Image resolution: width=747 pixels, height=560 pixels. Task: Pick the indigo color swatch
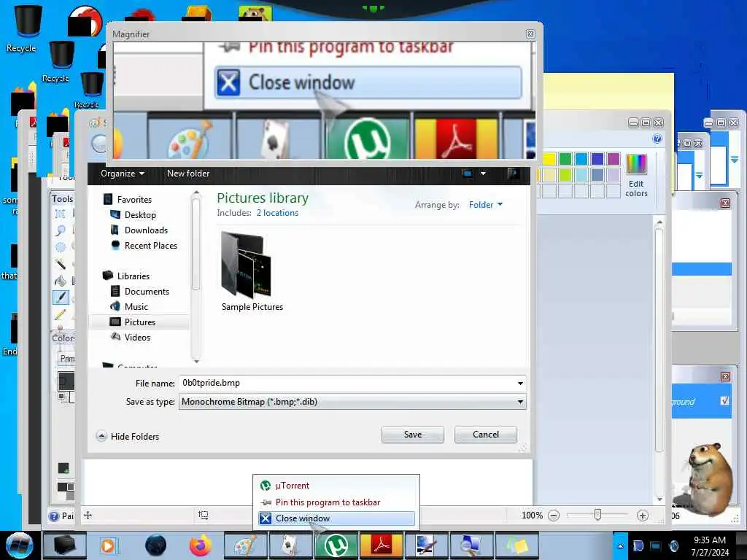(597, 158)
